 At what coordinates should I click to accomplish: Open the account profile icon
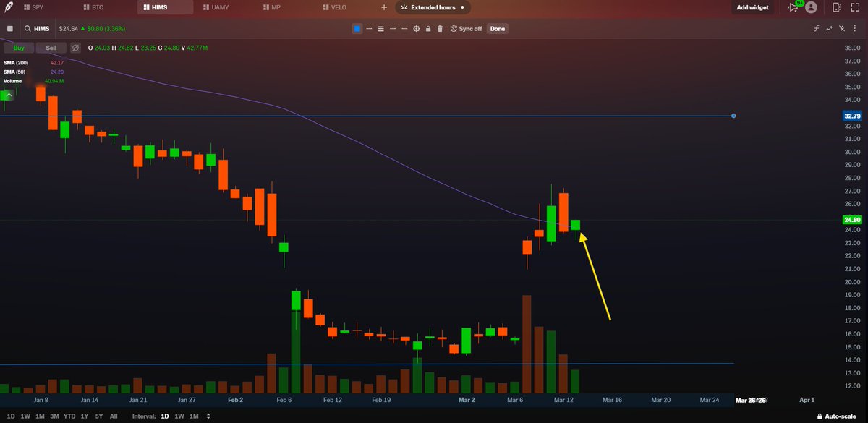pos(812,7)
